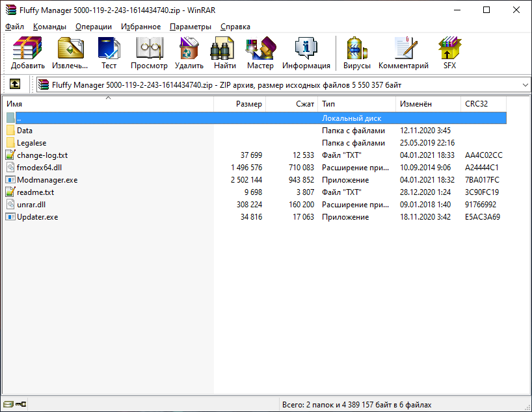Click the Updater.exe application icon

coord(10,216)
